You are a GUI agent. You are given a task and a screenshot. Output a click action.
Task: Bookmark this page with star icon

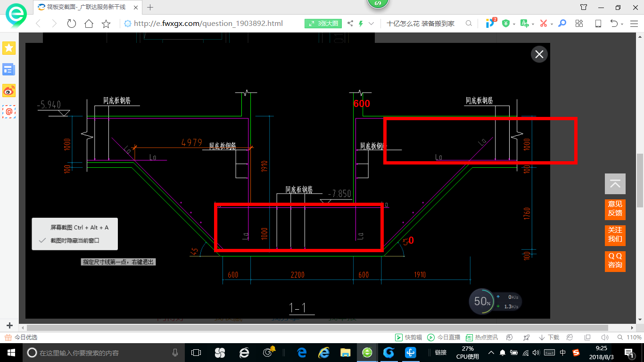[106, 23]
